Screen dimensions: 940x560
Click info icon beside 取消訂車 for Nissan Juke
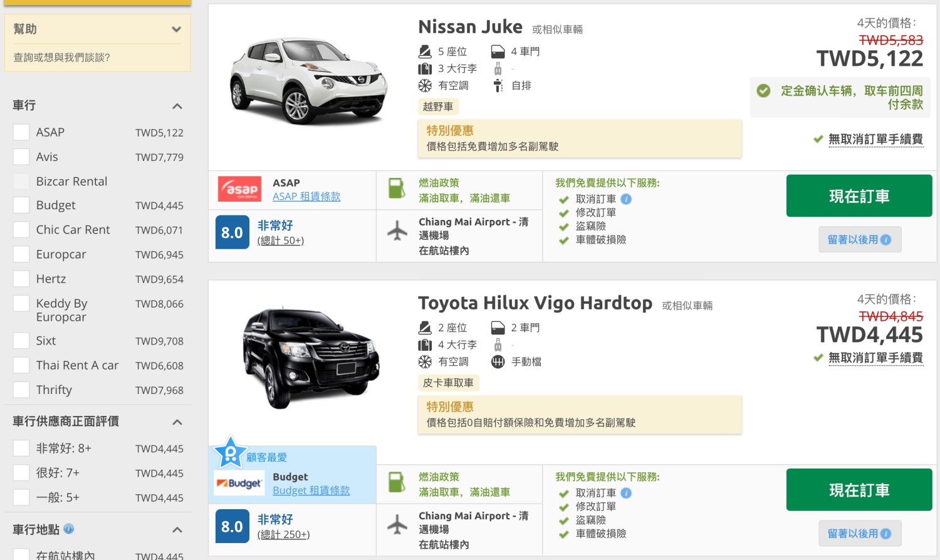tap(626, 199)
